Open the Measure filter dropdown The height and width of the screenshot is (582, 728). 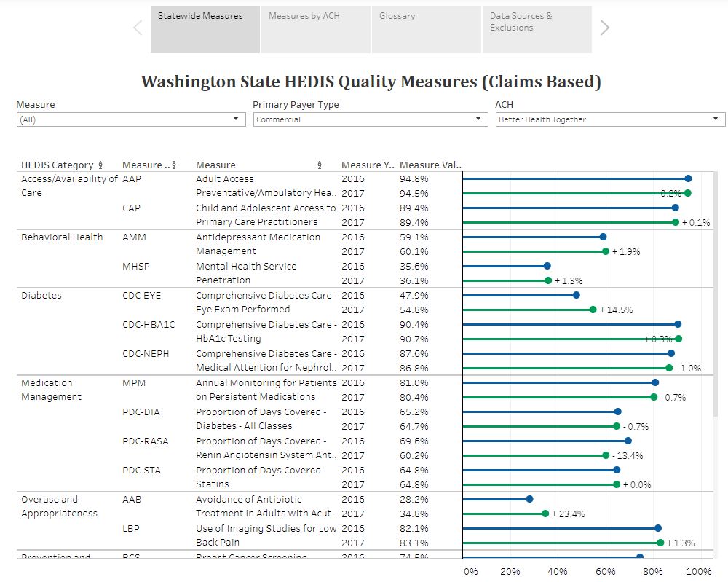pyautogui.click(x=131, y=119)
